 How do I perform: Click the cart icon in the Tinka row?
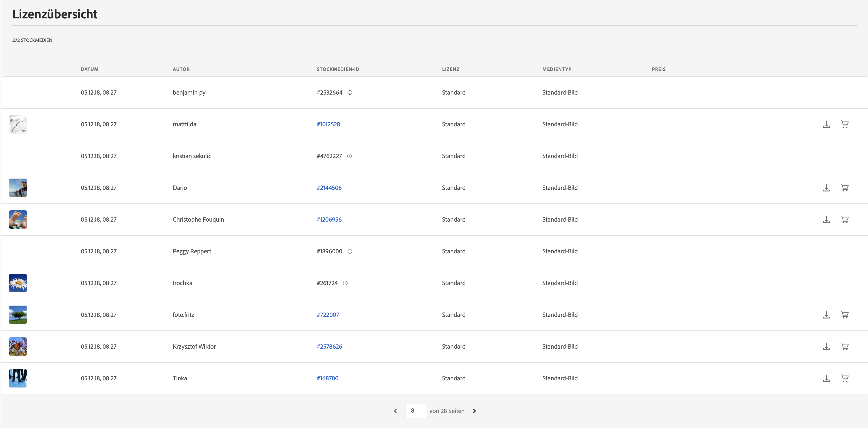(x=844, y=378)
